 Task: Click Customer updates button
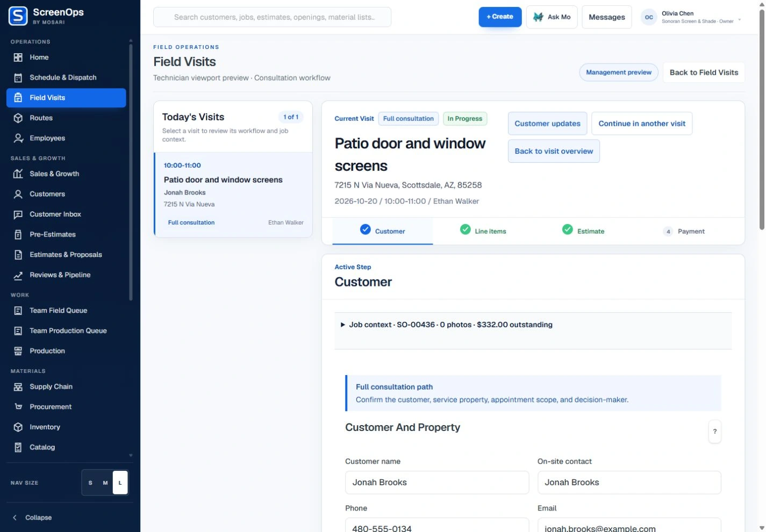tap(547, 124)
